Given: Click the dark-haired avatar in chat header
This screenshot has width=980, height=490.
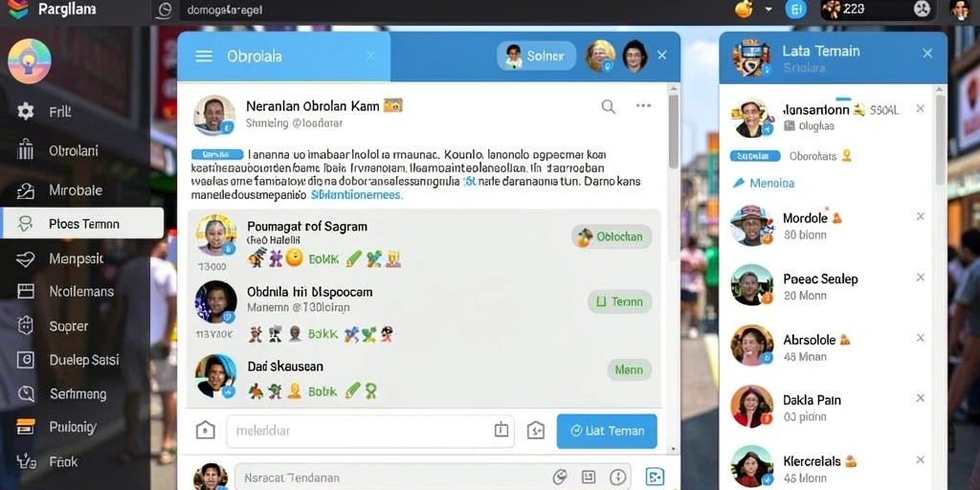Looking at the screenshot, I should click(x=634, y=56).
